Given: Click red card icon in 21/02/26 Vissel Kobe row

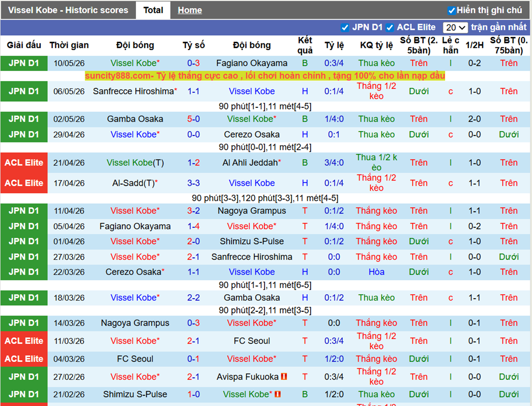Looking at the screenshot, I should coord(277,394).
